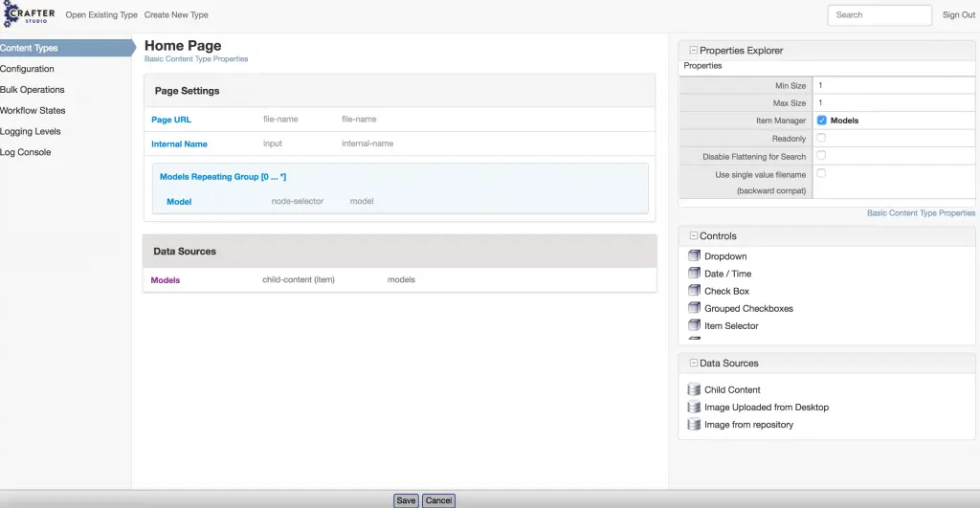
Task: Click the Sign Out link
Action: (958, 15)
